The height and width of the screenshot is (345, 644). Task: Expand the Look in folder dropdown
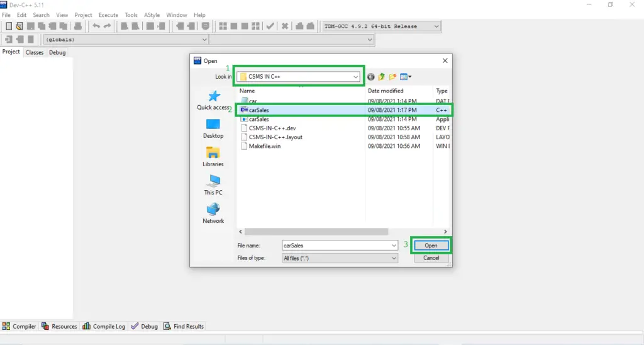355,77
